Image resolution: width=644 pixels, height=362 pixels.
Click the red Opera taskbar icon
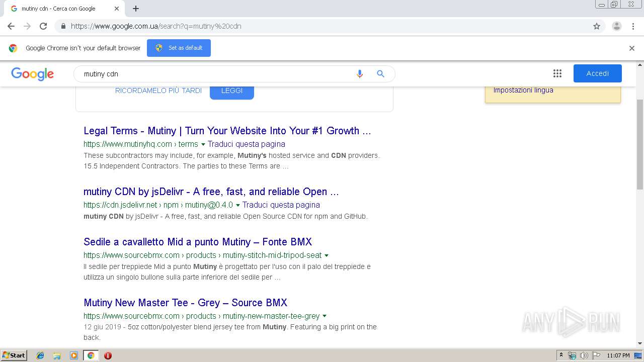[x=108, y=355]
